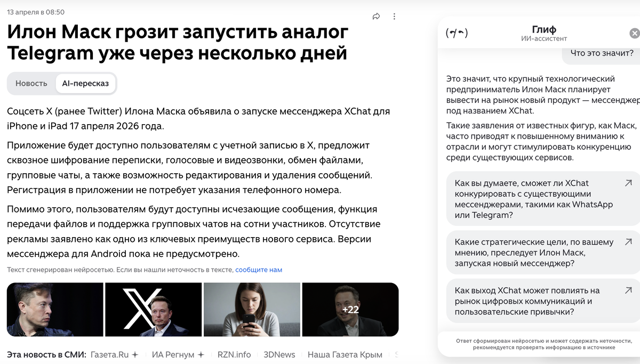Open the +22 more photos thumbnail
This screenshot has width=640, height=364.
tap(350, 310)
